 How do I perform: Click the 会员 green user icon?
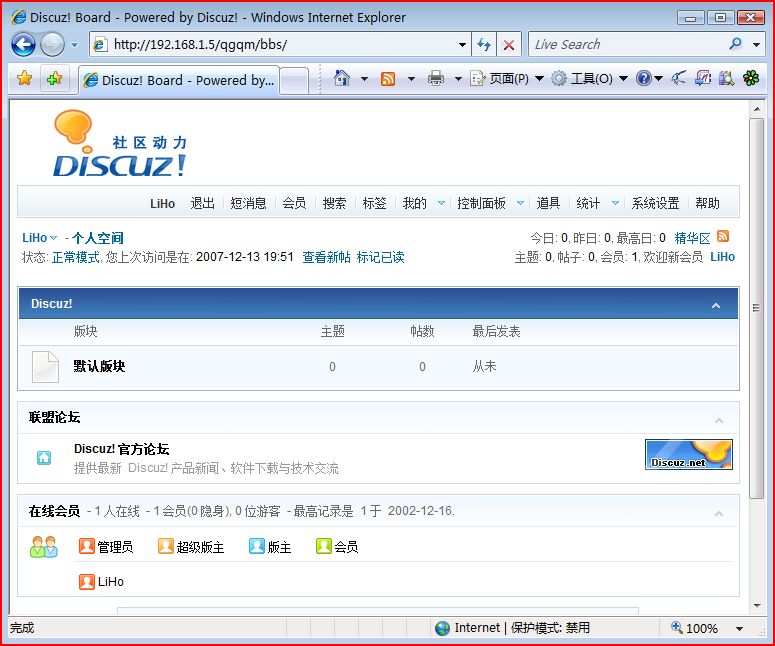coord(324,546)
